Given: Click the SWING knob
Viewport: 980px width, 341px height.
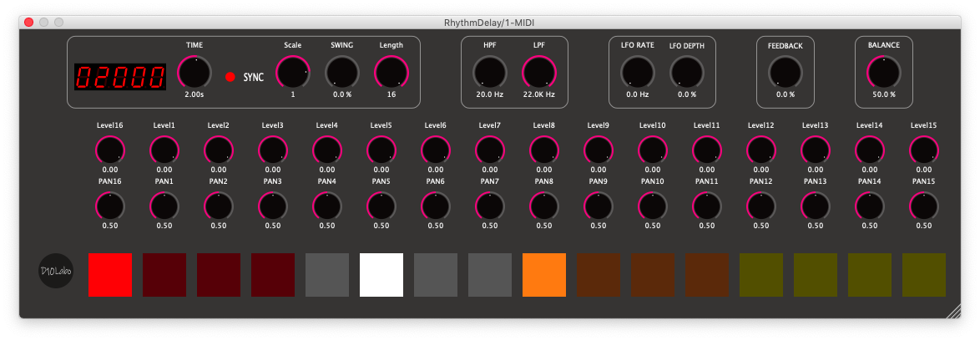Looking at the screenshot, I should pos(342,72).
